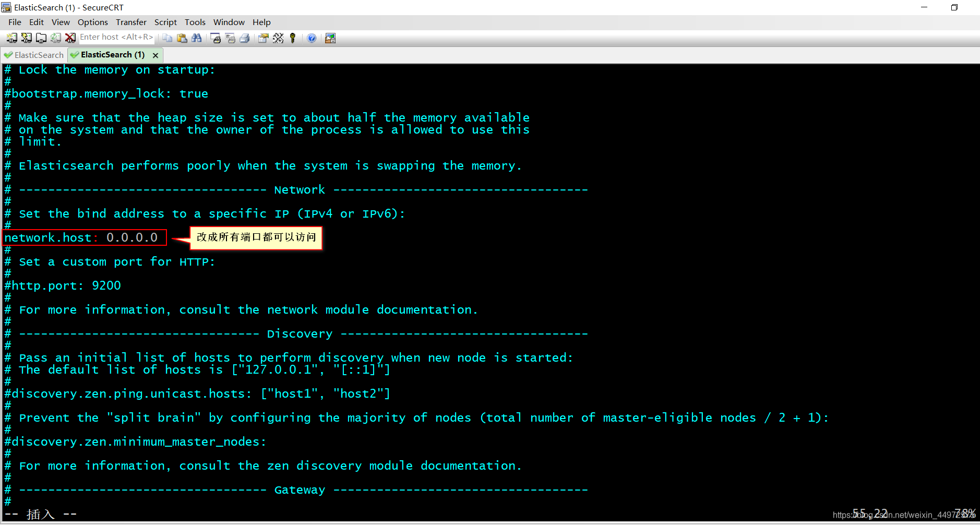
Task: Click the 'Prevent the split brain' comment
Action: pyautogui.click(x=416, y=418)
